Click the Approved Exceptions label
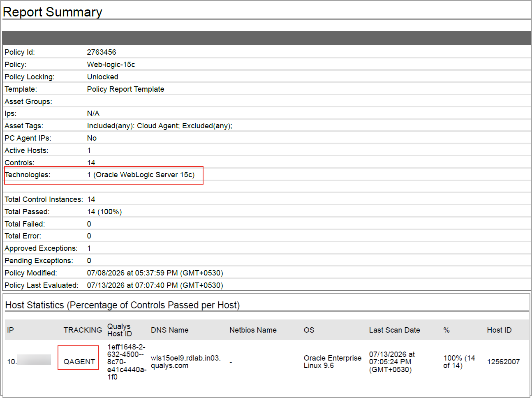The width and height of the screenshot is (532, 398). click(41, 248)
